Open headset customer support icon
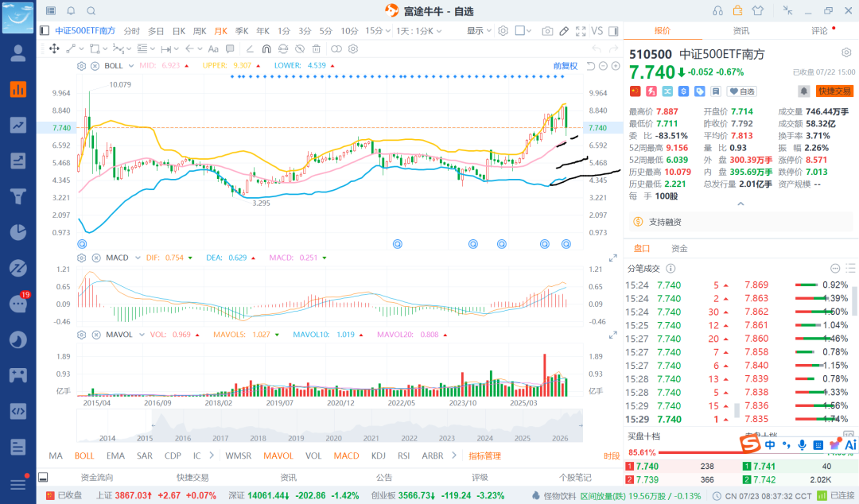The width and height of the screenshot is (859, 504). point(717,11)
